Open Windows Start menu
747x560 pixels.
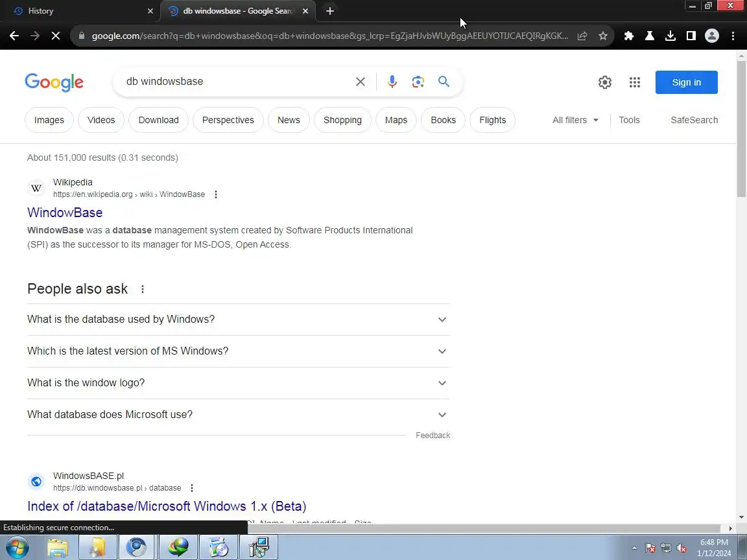pos(18,547)
